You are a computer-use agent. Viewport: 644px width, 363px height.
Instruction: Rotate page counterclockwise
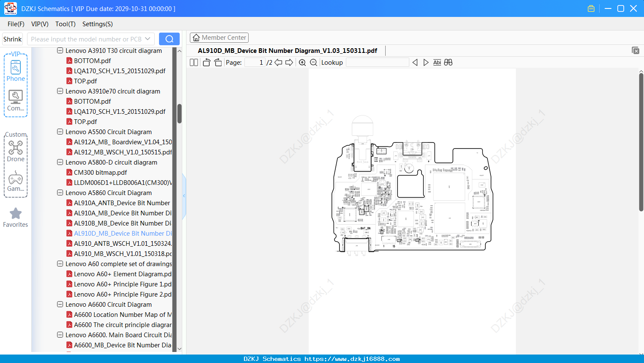tap(206, 63)
